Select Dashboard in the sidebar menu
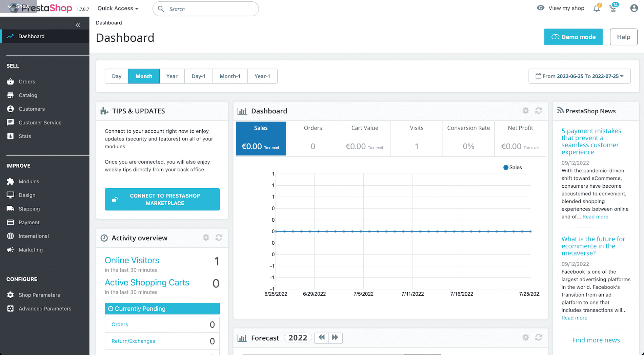The image size is (644, 355). 45,36
